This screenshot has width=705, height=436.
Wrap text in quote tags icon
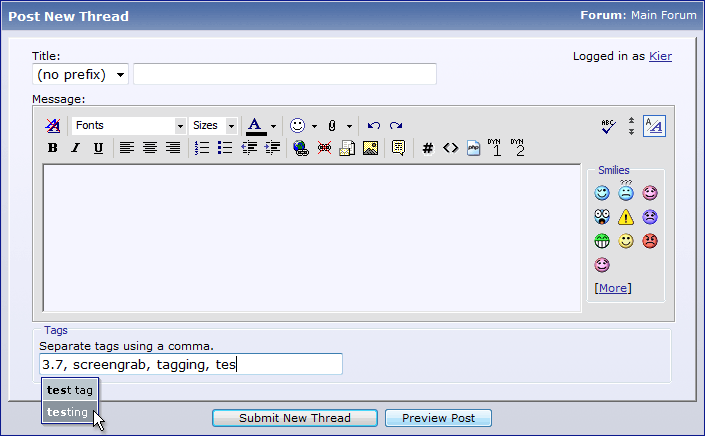pyautogui.click(x=398, y=148)
